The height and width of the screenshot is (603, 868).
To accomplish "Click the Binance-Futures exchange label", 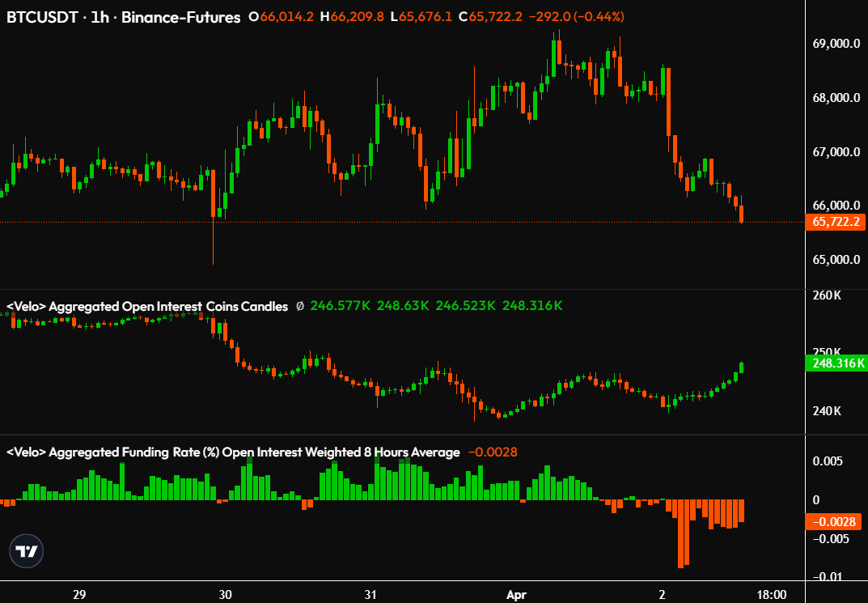I will click(181, 17).
